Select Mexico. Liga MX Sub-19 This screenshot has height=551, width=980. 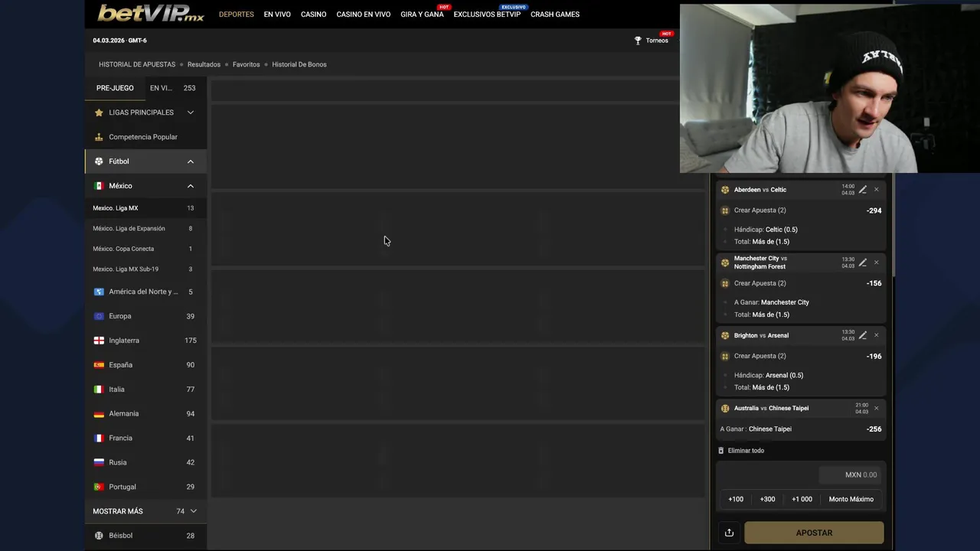pyautogui.click(x=145, y=269)
